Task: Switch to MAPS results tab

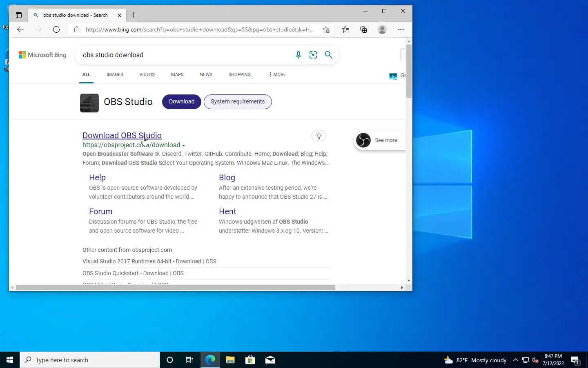Action: click(x=177, y=74)
